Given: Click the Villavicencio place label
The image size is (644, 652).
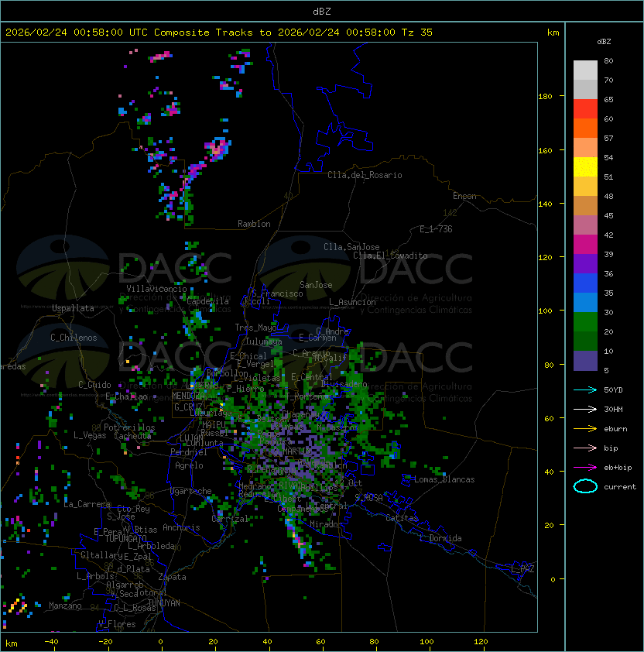Looking at the screenshot, I should 156,289.
